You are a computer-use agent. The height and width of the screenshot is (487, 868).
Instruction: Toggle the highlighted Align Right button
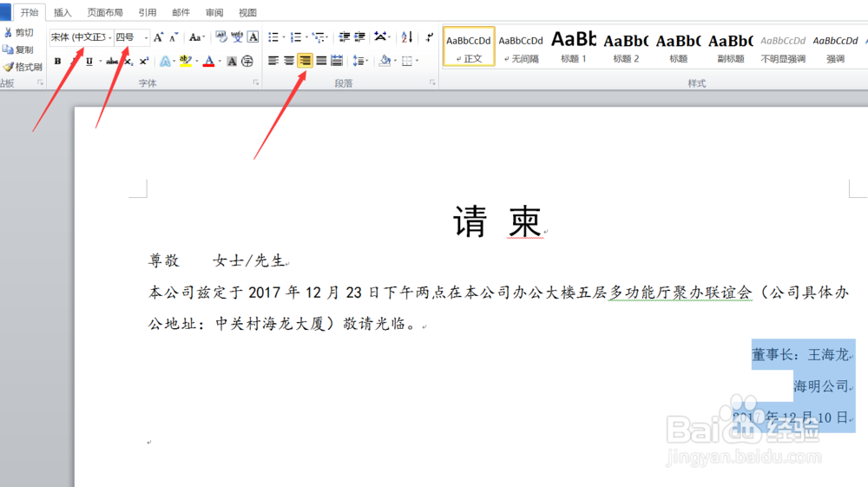(305, 61)
